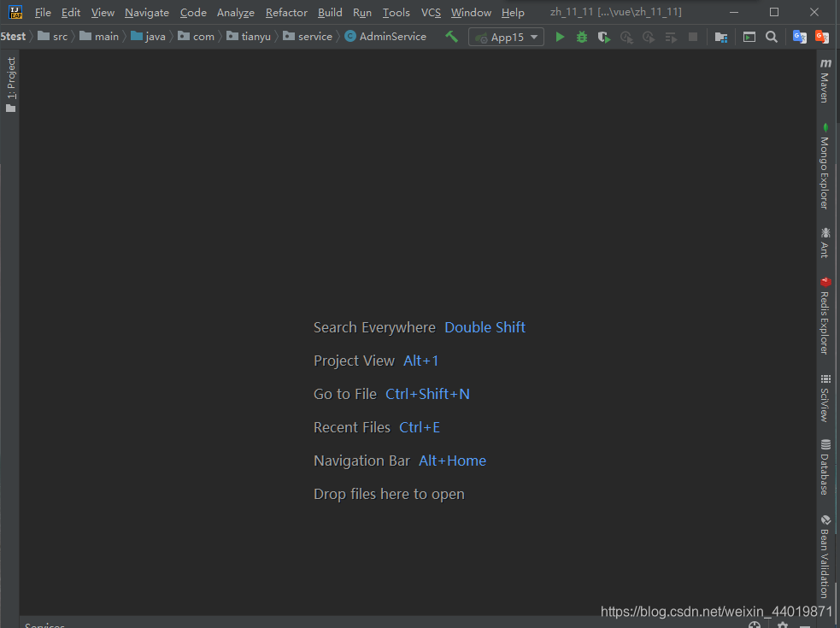Viewport: 840px width, 628px height.
Task: Click the service breadcrumb package
Action: coord(308,37)
